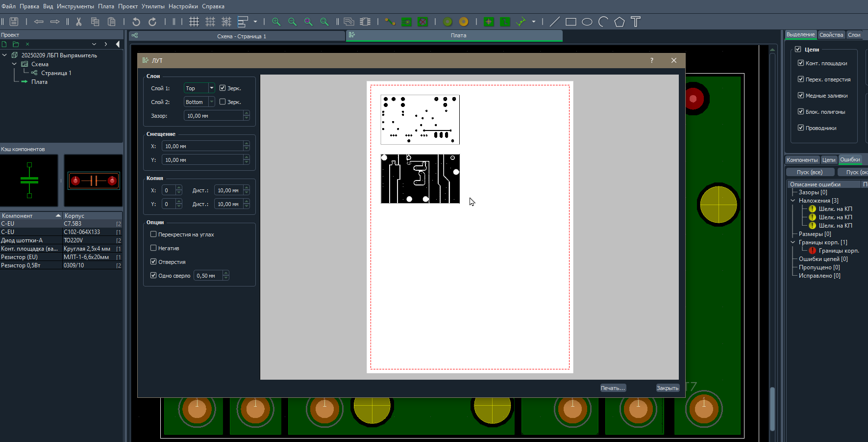Toggle the Цепи checkbox
868x442 pixels.
coord(798,50)
